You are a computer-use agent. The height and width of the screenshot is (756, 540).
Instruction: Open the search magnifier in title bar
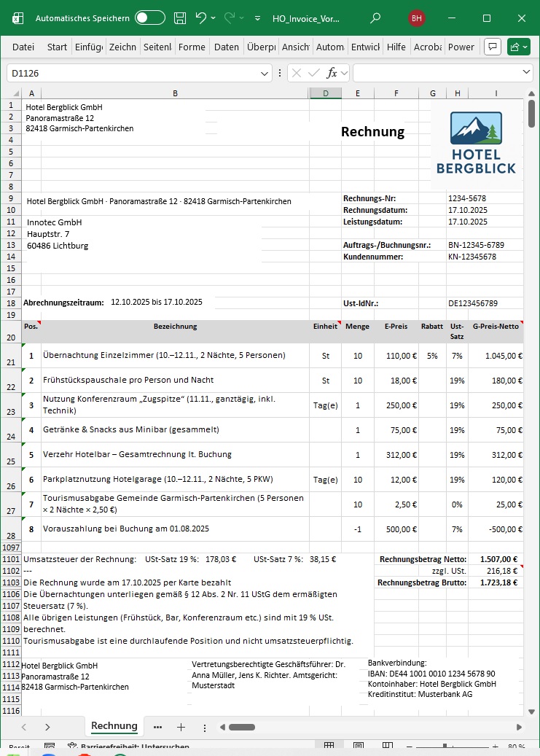point(375,17)
